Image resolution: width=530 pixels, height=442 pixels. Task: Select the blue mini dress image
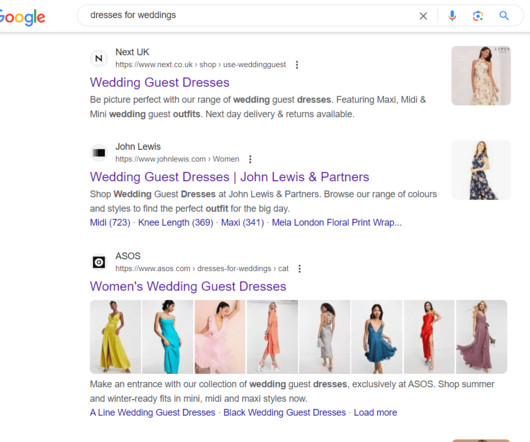(377, 337)
